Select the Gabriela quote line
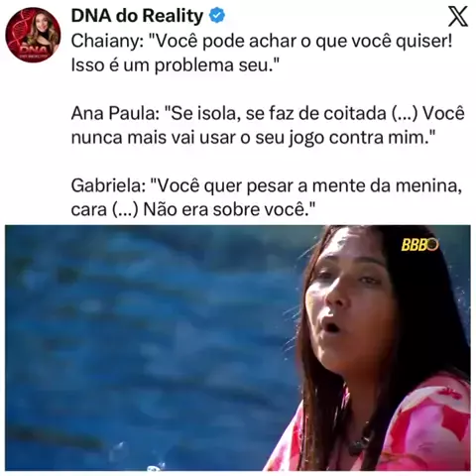Viewport: 476px width, 476px height. [267, 185]
